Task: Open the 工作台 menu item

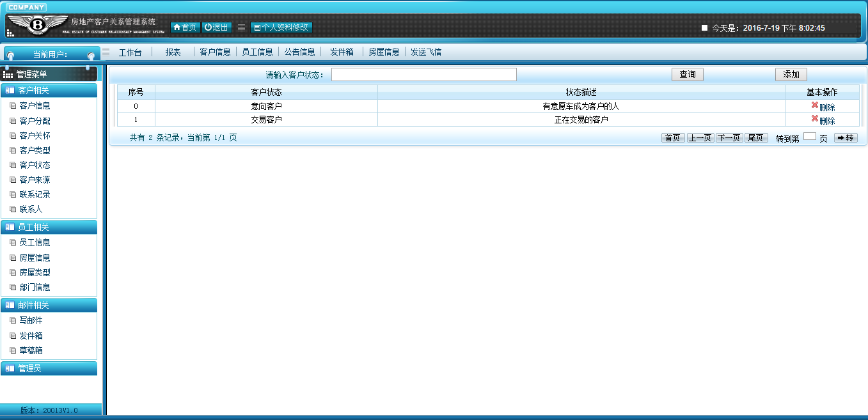Action: (130, 52)
